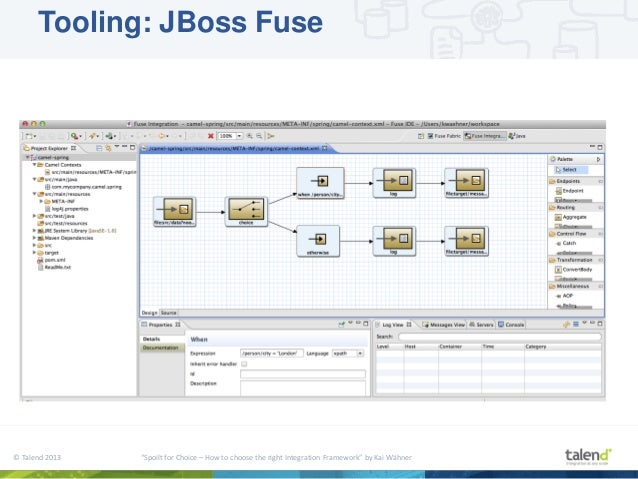Collapse the src/main/java tree node
The image size is (638, 479).
tap(35, 179)
